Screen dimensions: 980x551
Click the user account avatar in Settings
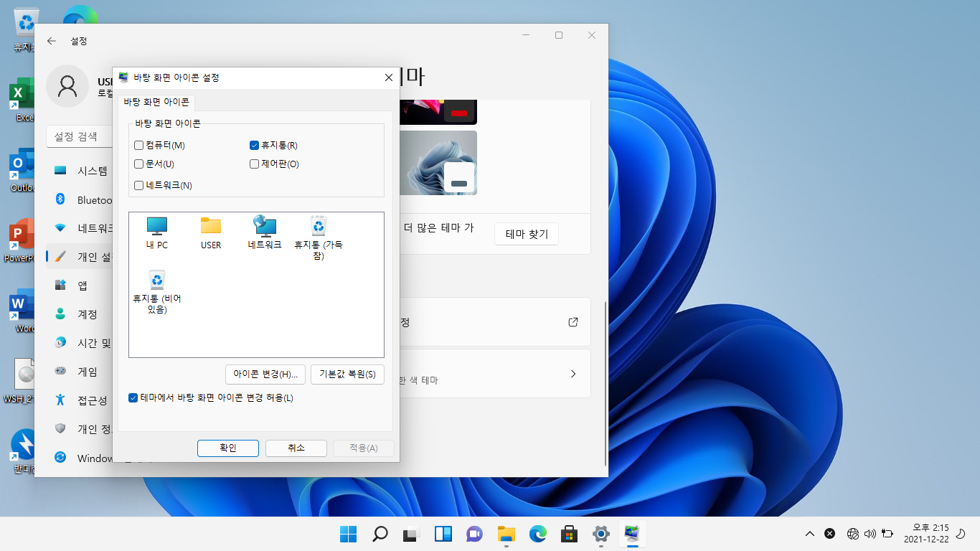[x=67, y=87]
